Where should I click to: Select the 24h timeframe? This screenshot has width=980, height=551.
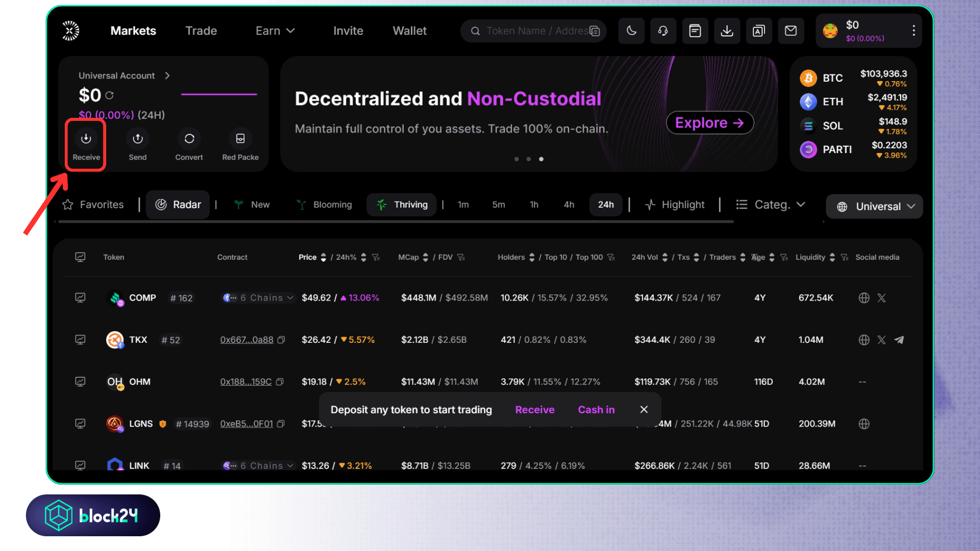click(606, 205)
